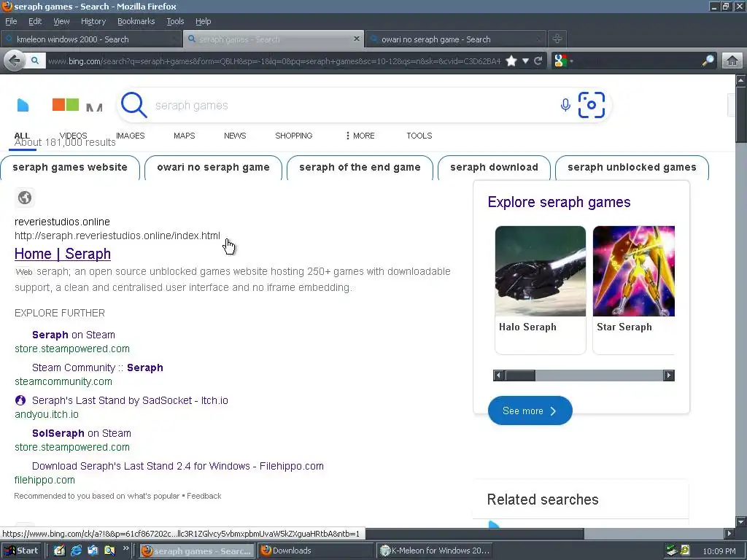The width and height of the screenshot is (747, 560).
Task: Click the seraph unblocked games chip
Action: pos(632,167)
